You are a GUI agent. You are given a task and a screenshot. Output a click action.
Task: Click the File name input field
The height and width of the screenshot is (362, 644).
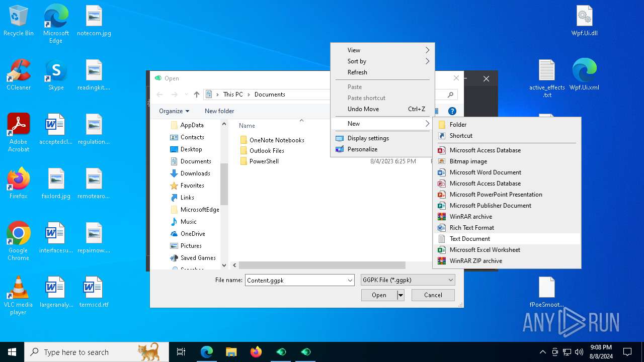(295, 280)
